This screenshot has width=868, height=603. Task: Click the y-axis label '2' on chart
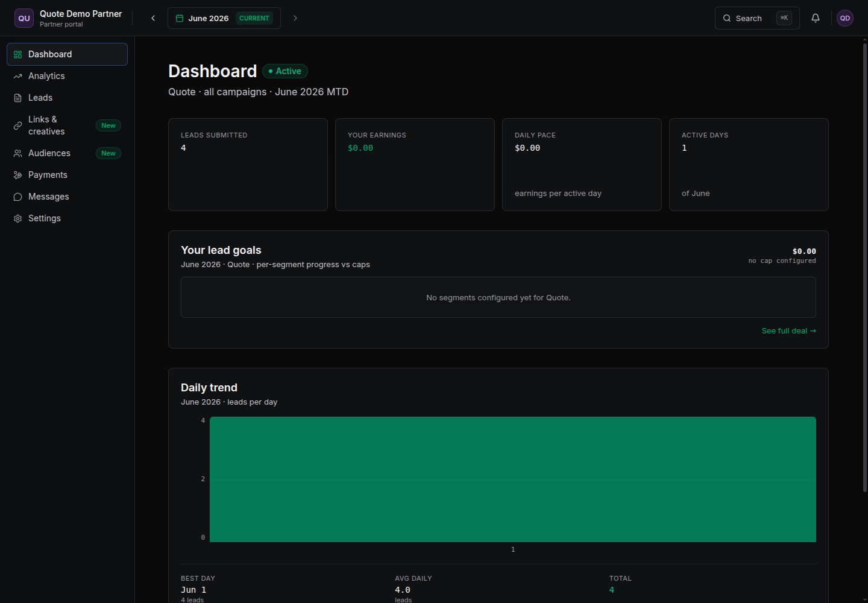pyautogui.click(x=203, y=479)
